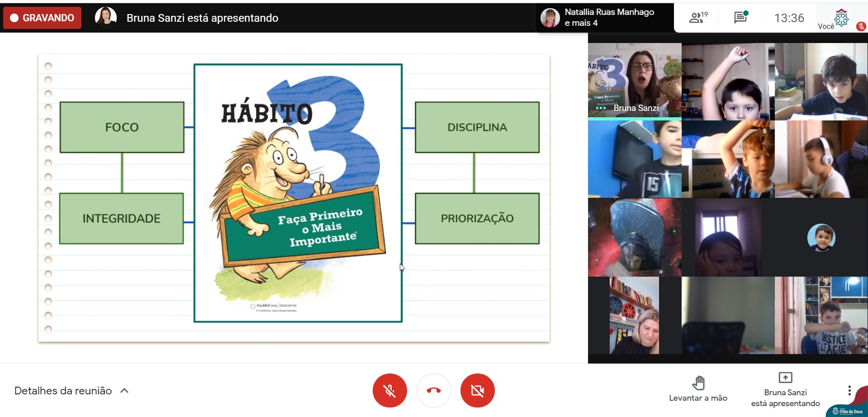Viewport: 868px width, 417px height.
Task: Select Bruna Sanzi's video tile
Action: (x=634, y=81)
